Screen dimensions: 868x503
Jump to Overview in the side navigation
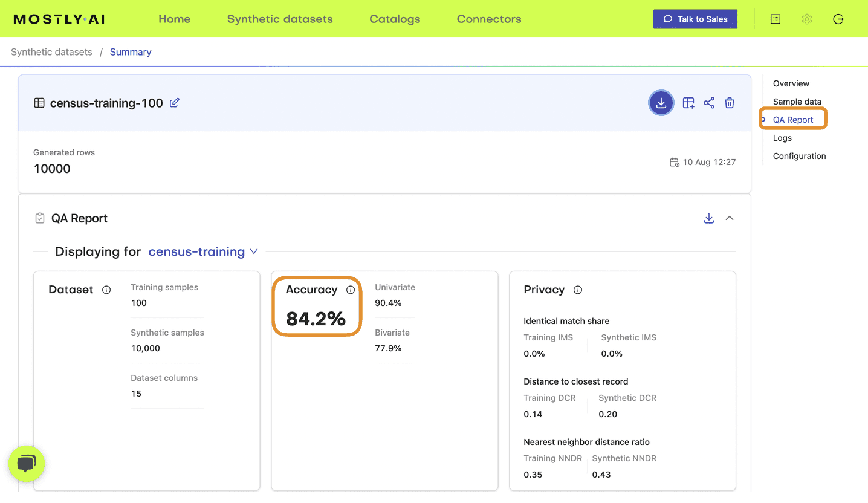pos(791,83)
